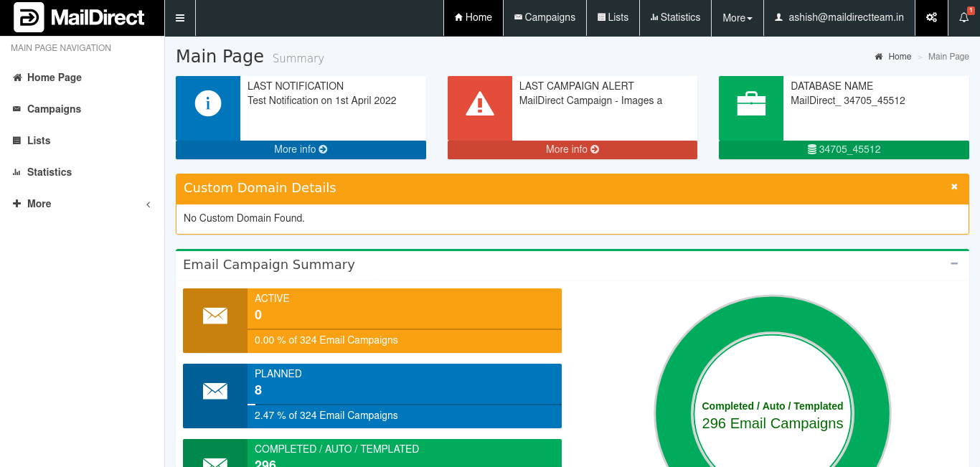This screenshot has height=467, width=980.
Task: Open Campaigns in the top navigation
Action: 545,18
